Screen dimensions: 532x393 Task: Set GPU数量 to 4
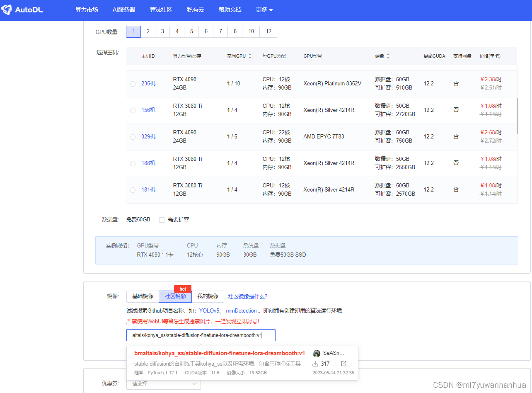pos(177,32)
